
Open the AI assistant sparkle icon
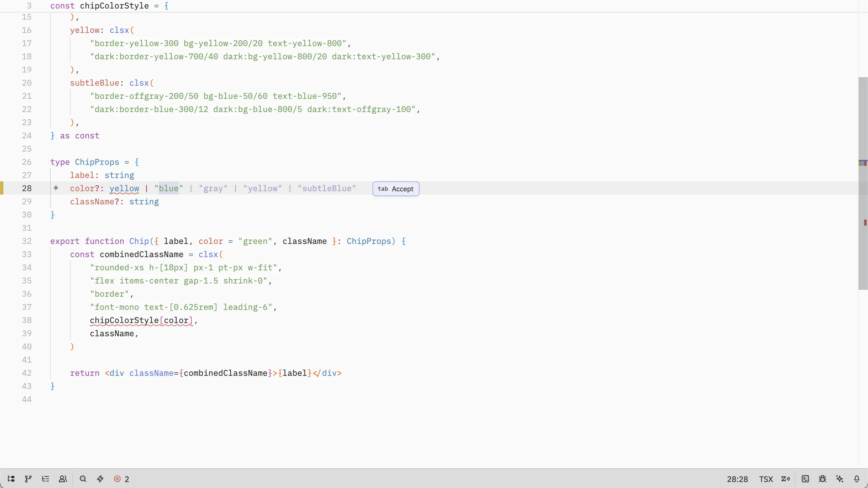840,479
